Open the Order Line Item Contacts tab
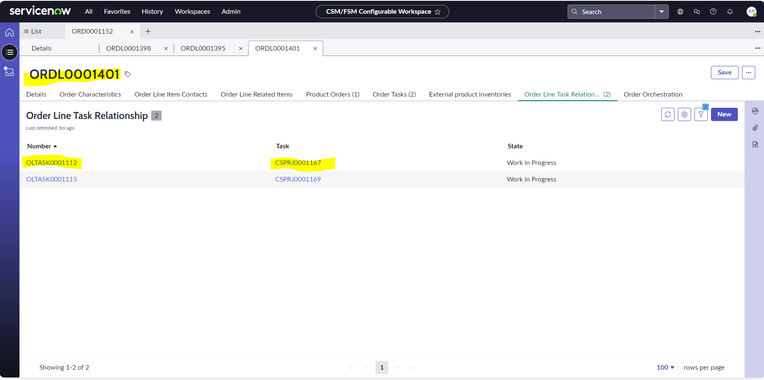Image resolution: width=764 pixels, height=380 pixels. coord(171,95)
